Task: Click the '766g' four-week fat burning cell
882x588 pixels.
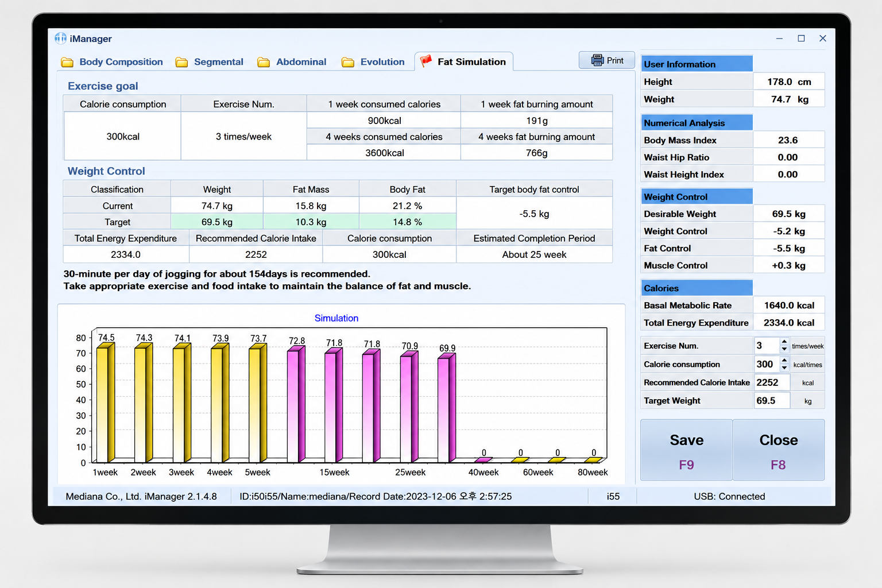Action: [537, 153]
